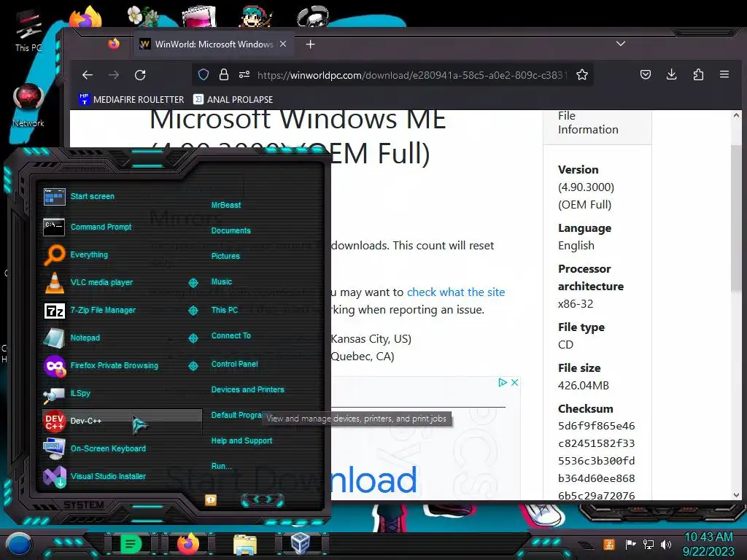
Task: Open Devices and Printers
Action: point(248,389)
